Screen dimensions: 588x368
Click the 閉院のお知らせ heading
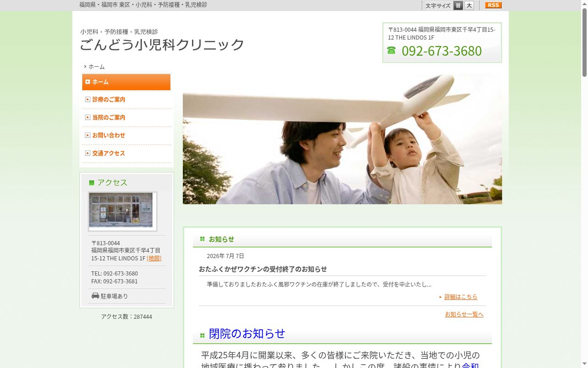tap(247, 333)
